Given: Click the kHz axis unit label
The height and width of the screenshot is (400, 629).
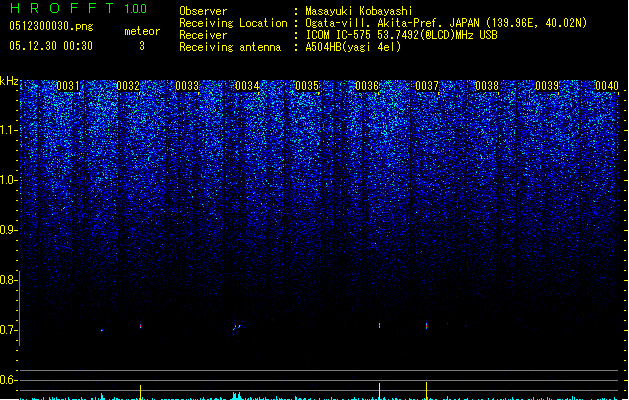Looking at the screenshot, I should tap(9, 81).
